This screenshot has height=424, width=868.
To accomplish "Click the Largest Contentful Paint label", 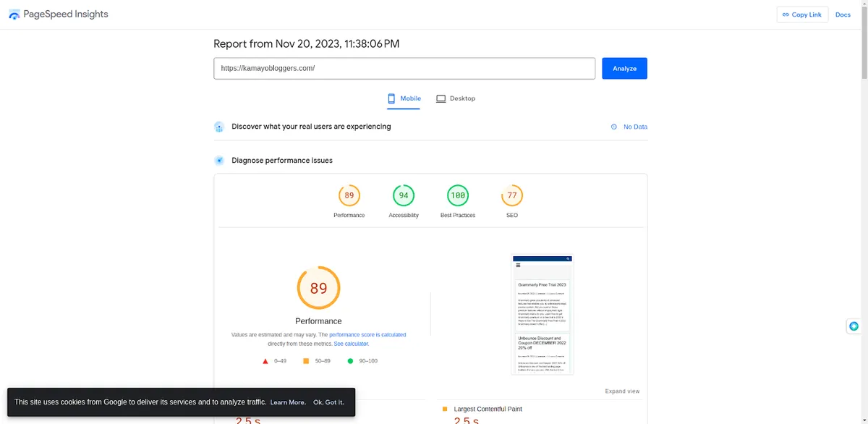I will tap(488, 409).
